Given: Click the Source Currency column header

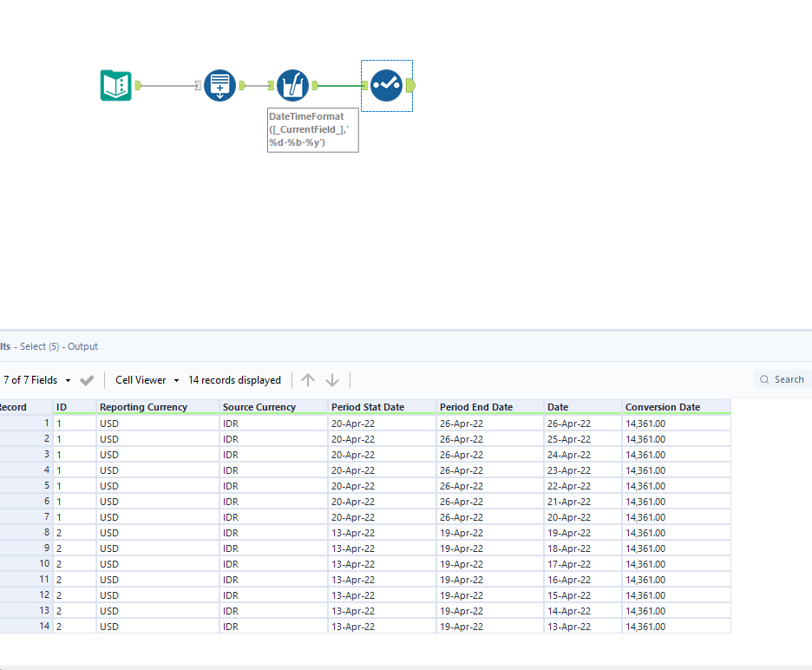Looking at the screenshot, I should (x=259, y=407).
